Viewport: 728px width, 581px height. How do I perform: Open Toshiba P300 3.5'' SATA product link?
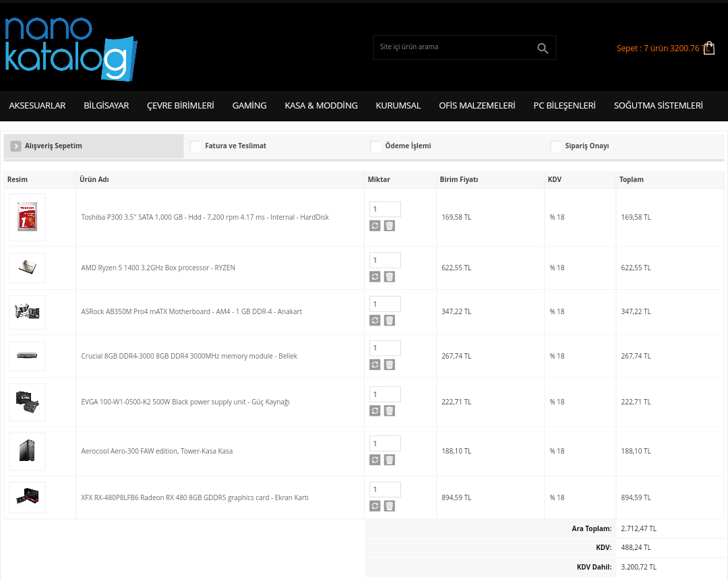tap(205, 217)
